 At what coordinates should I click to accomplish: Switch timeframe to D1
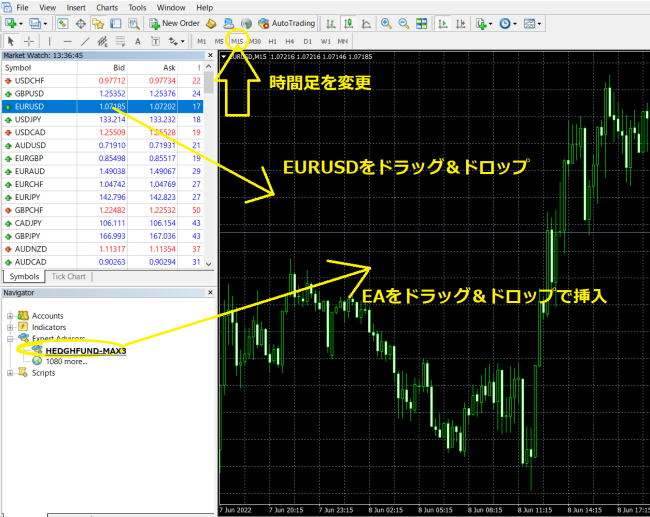pyautogui.click(x=308, y=41)
